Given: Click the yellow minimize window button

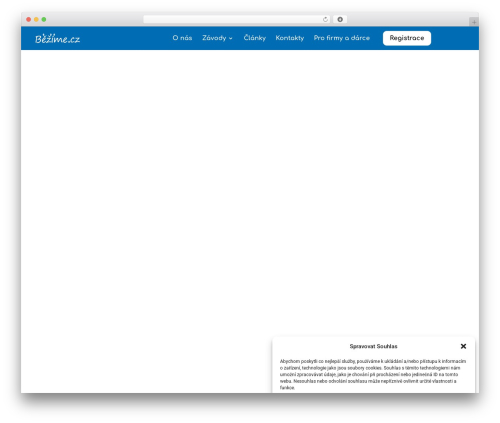Looking at the screenshot, I should 36,19.
